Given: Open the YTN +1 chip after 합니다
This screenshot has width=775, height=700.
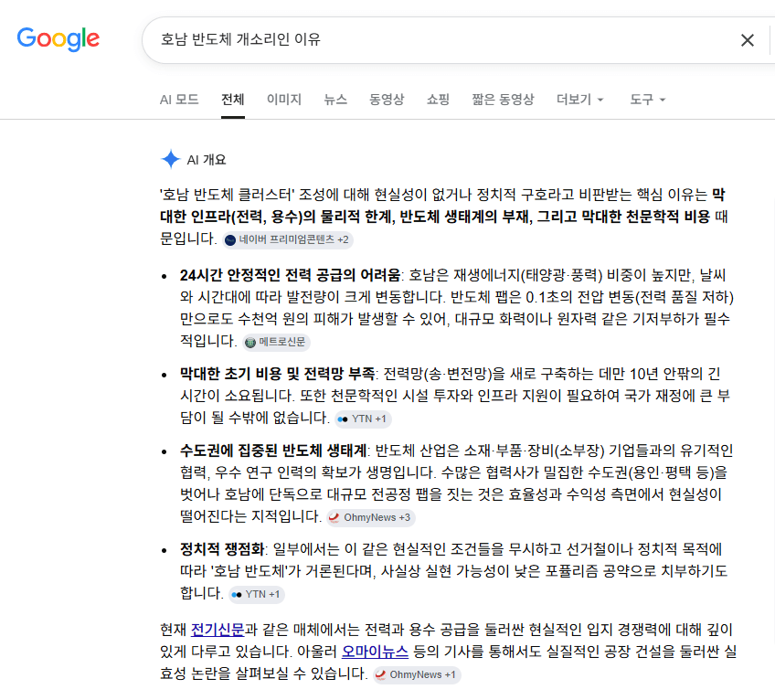Looking at the screenshot, I should [x=257, y=594].
